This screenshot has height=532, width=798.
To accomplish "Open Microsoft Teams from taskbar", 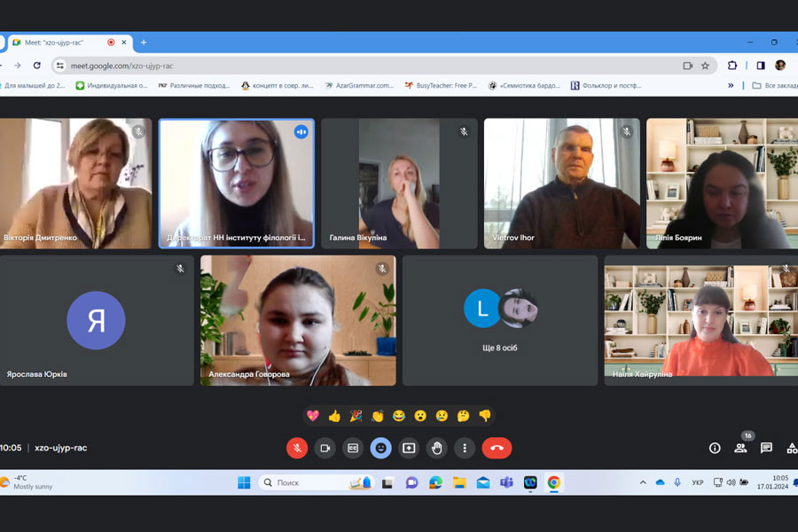I will [506, 482].
